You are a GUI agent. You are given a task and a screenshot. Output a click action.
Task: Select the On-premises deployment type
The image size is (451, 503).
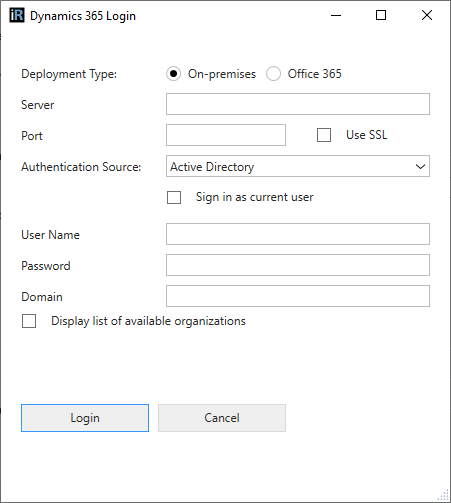(x=173, y=74)
